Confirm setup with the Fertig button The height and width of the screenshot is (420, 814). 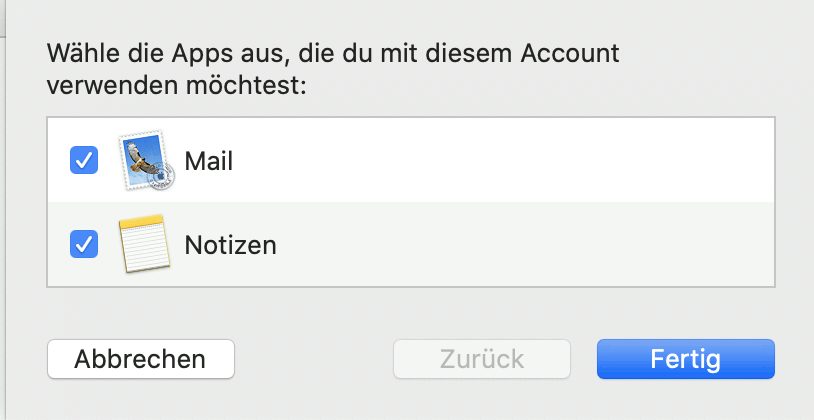point(686,359)
